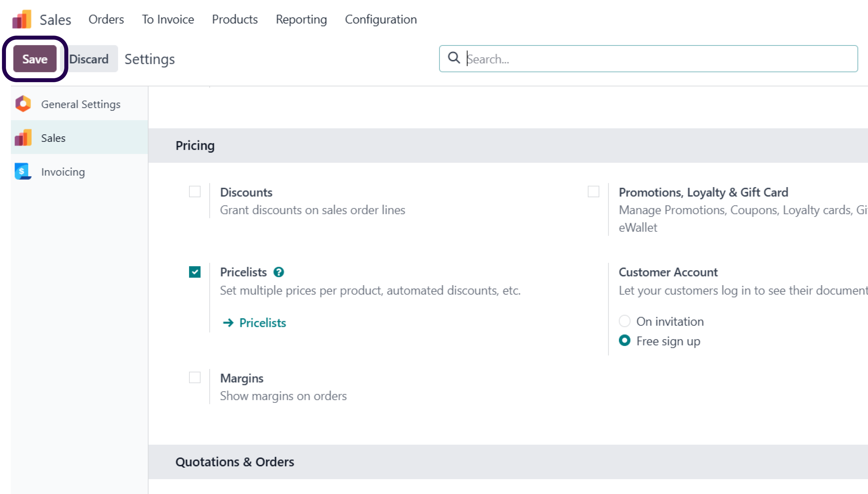Enable the Margins checkbox
This screenshot has width=868, height=494.
[x=195, y=377]
